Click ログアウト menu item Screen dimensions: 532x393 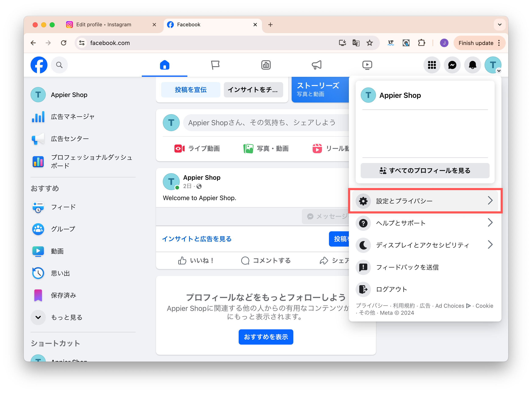point(425,289)
